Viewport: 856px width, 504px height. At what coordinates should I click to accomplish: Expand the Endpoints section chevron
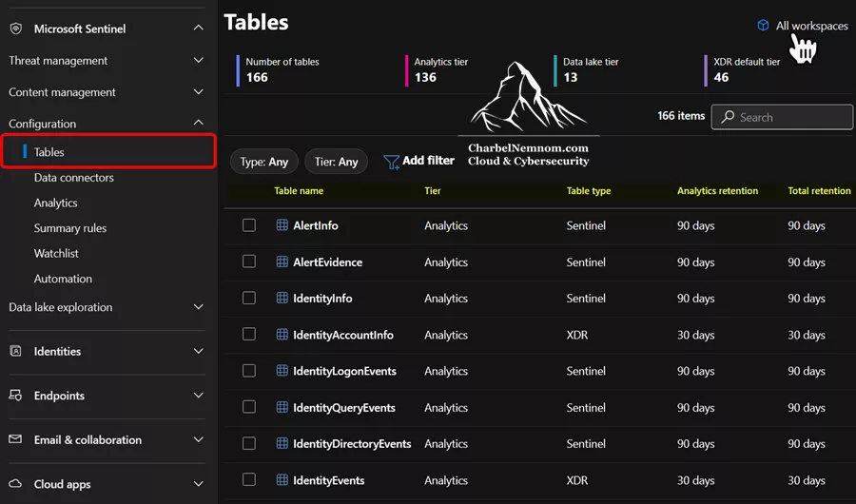click(199, 396)
